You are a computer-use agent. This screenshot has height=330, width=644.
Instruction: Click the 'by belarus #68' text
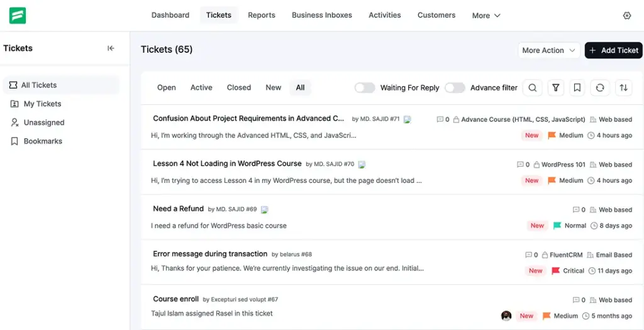pyautogui.click(x=292, y=255)
